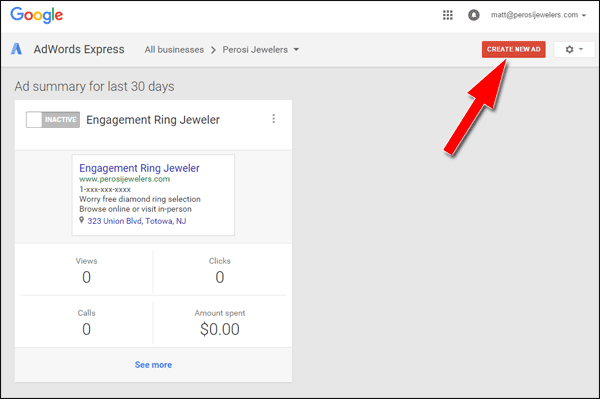Open the See more link
Image resolution: width=600 pixels, height=399 pixels.
click(x=153, y=365)
